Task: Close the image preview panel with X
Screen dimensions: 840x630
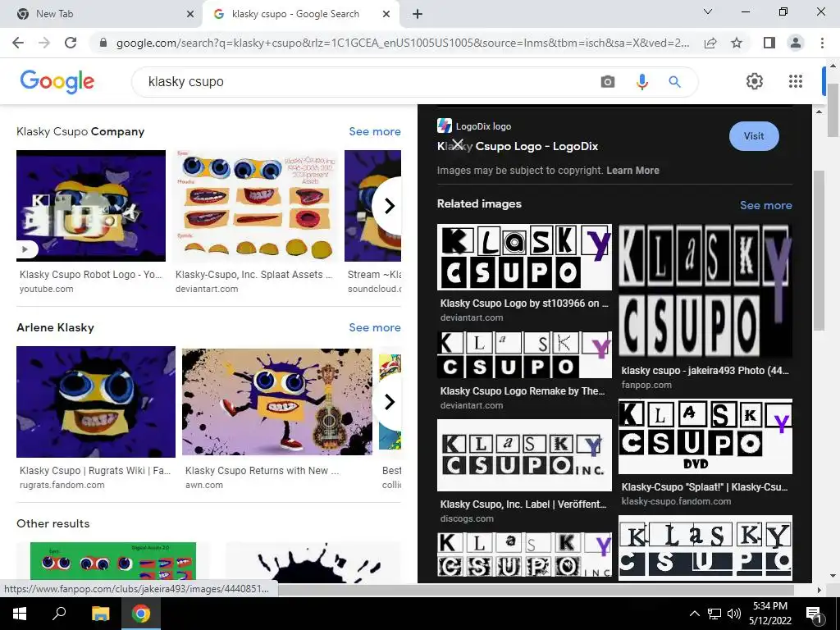Action: (457, 144)
